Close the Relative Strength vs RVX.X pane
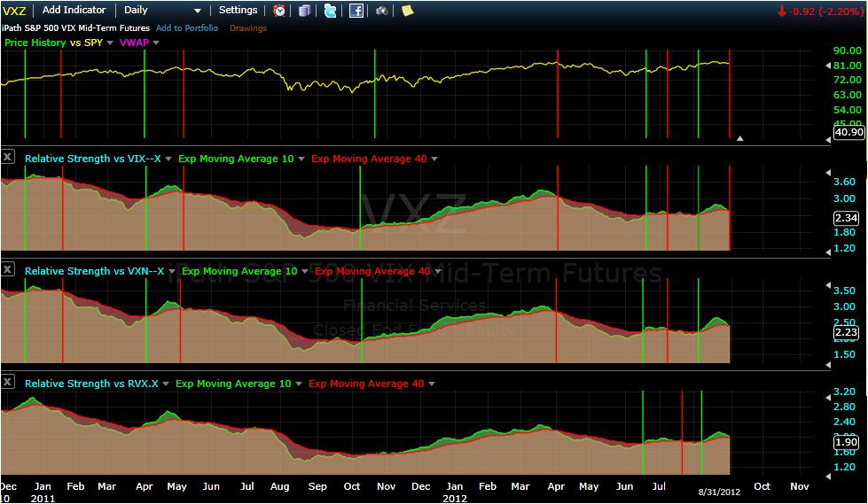The width and height of the screenshot is (868, 504). (8, 382)
